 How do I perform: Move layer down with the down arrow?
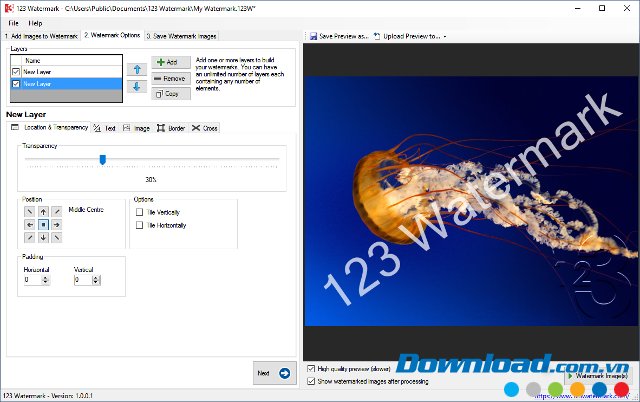click(x=137, y=86)
